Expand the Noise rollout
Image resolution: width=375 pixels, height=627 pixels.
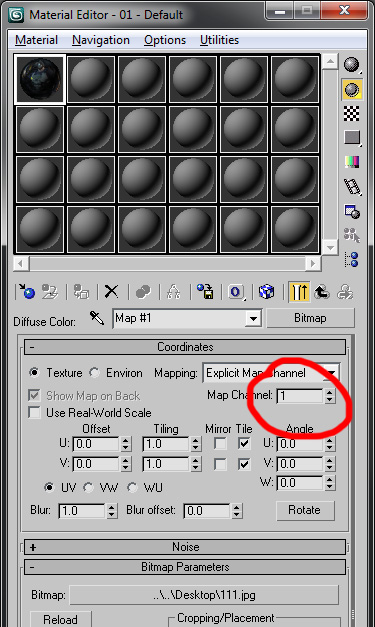point(185,547)
